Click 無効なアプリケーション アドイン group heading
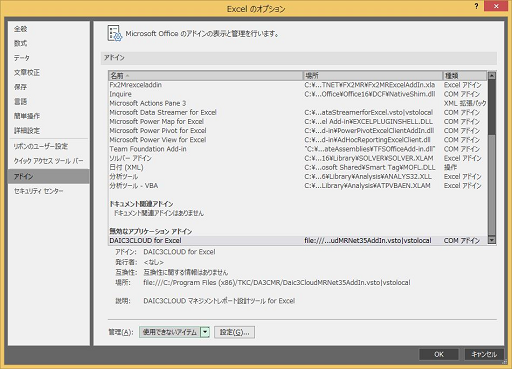 151,231
